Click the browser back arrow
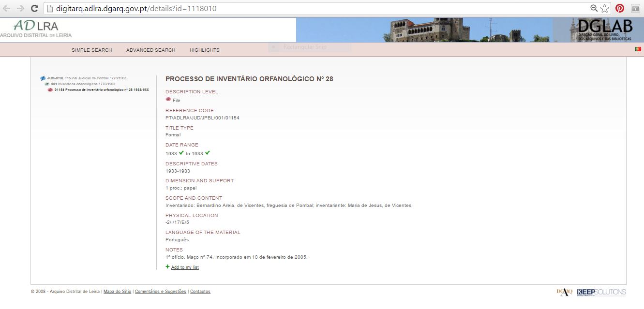 coord(7,8)
